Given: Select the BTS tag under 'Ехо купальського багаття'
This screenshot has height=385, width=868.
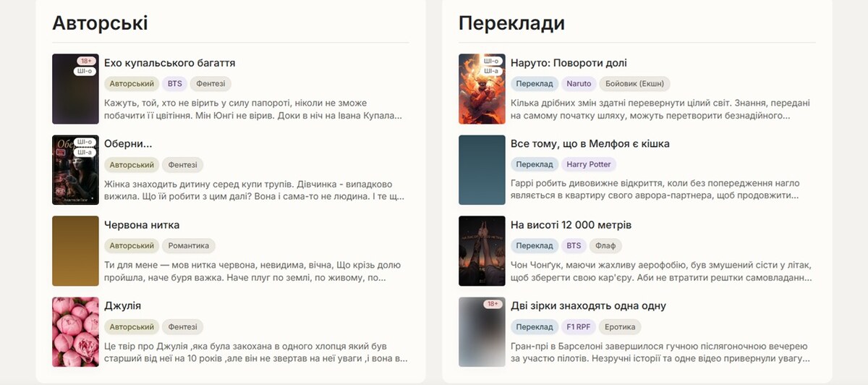Looking at the screenshot, I should [174, 84].
